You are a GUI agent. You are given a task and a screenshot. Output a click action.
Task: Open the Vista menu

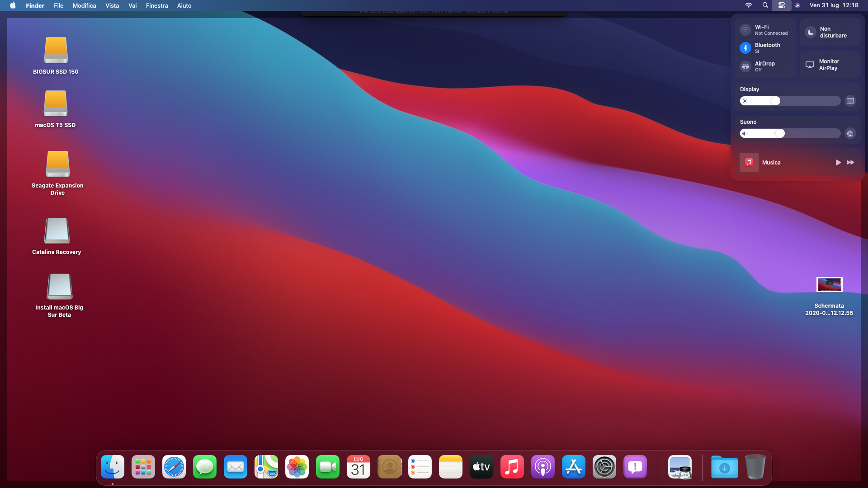pos(112,5)
